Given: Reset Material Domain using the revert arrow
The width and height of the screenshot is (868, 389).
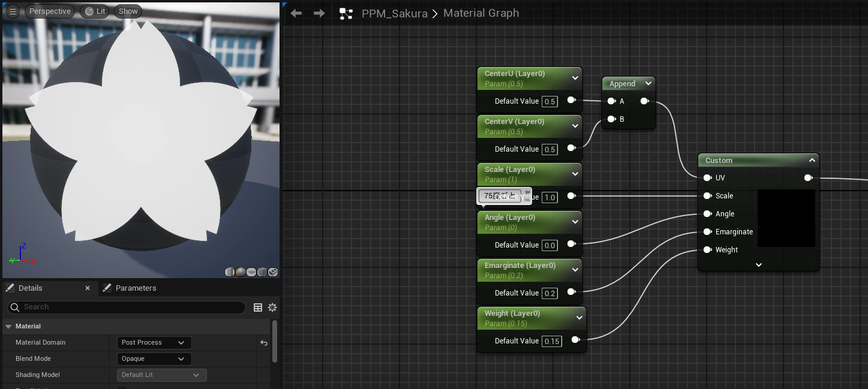Looking at the screenshot, I should click(x=264, y=342).
